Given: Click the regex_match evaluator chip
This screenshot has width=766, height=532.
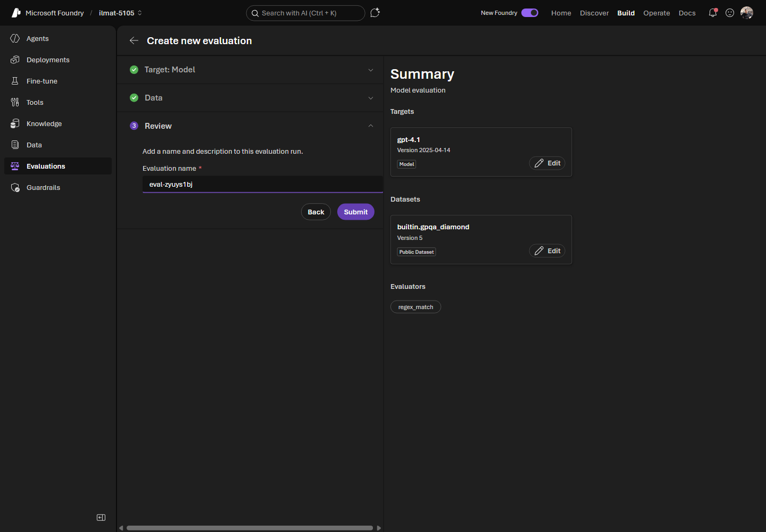Looking at the screenshot, I should click(415, 307).
